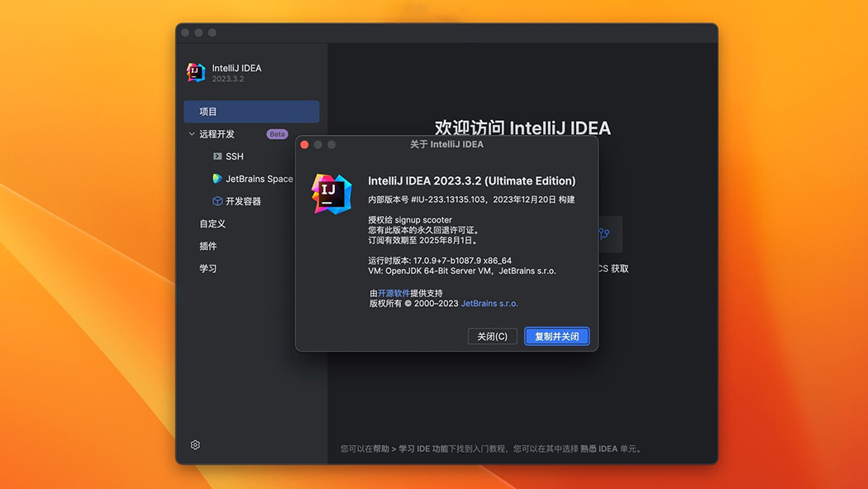Click the SSH terminal icon

pos(217,156)
